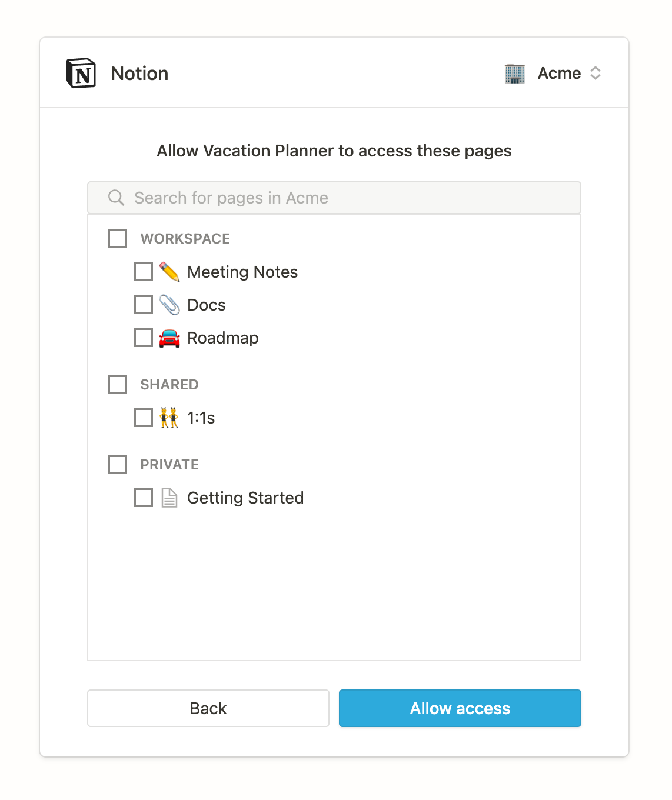Click the magnifying glass search icon
This screenshot has height=800, width=672.
point(117,198)
